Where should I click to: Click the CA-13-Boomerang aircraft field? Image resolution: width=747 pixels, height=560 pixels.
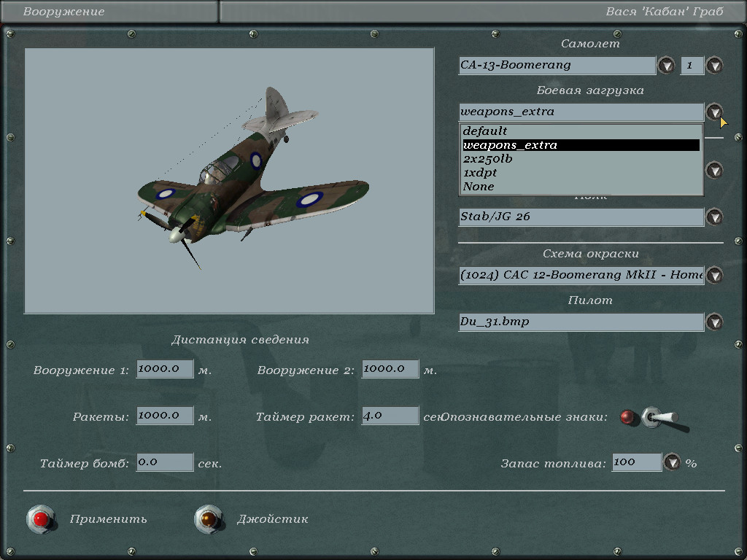point(557,65)
